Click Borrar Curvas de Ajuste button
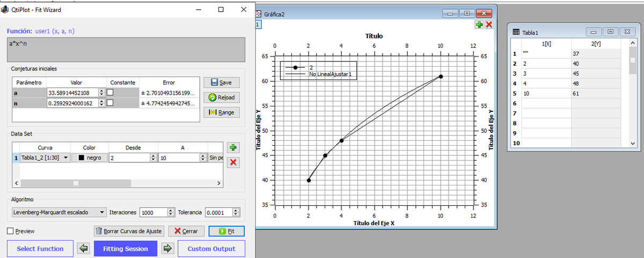This screenshot has width=644, height=258. point(129,231)
